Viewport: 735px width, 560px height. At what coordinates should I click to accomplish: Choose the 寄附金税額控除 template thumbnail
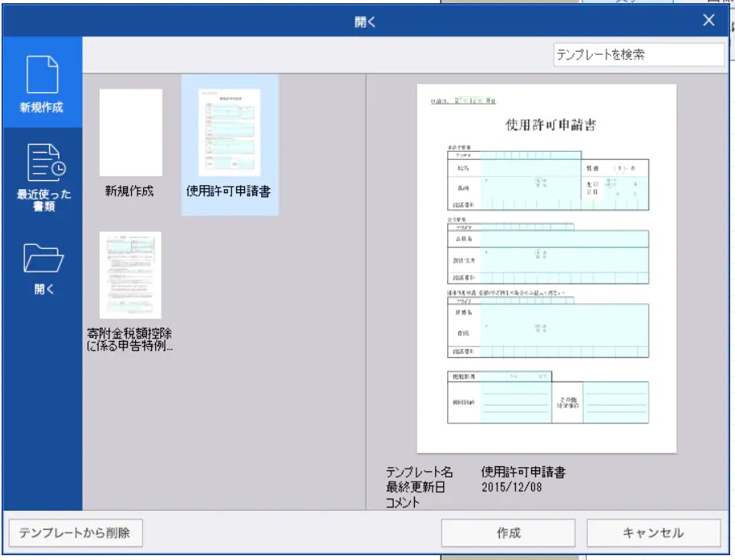(x=130, y=275)
